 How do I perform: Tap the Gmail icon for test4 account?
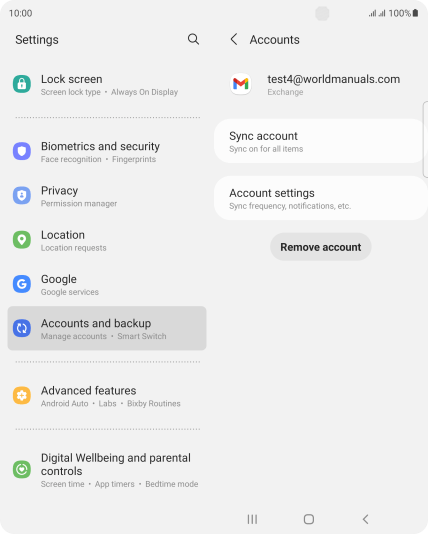[241, 84]
